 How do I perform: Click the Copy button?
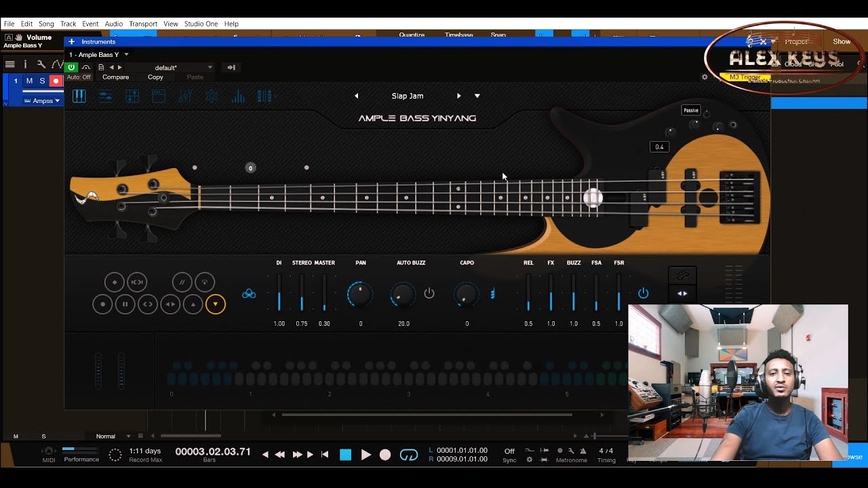point(155,77)
